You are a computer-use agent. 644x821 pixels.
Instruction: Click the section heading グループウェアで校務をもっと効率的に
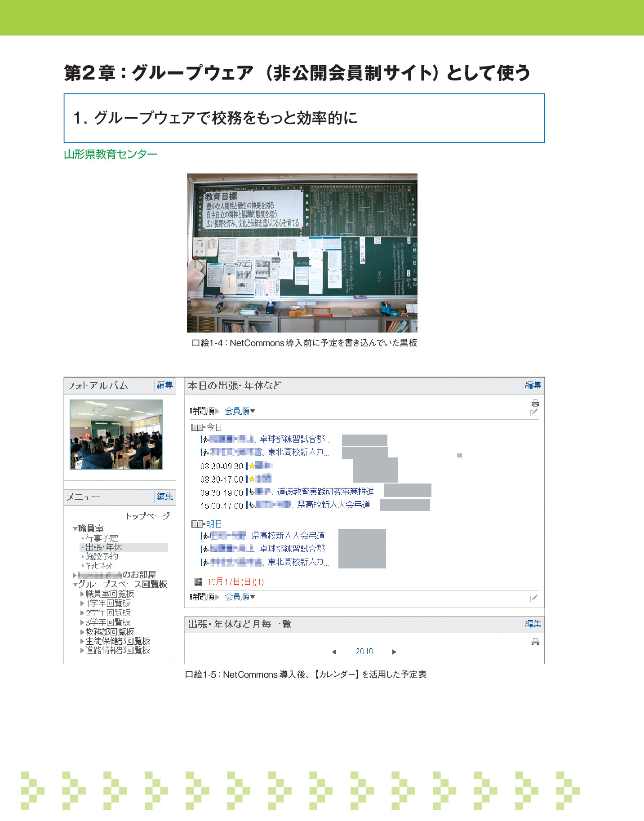pos(215,118)
